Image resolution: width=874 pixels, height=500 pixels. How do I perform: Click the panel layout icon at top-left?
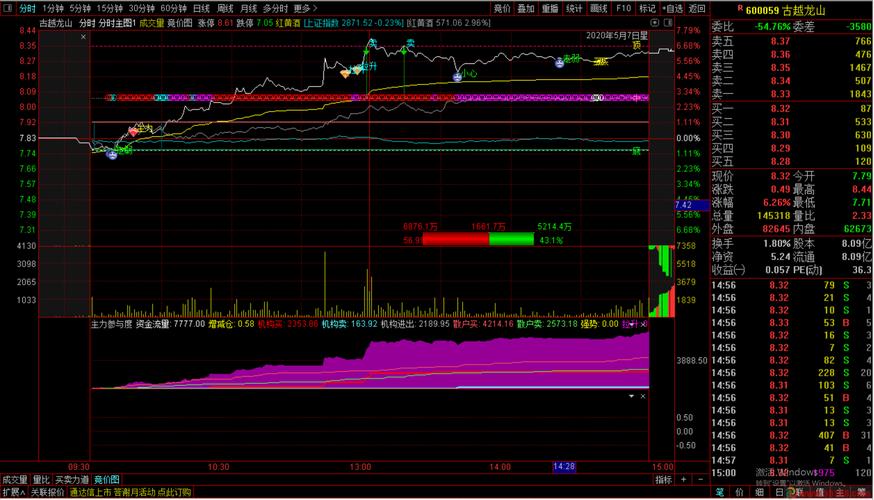pos(7,8)
